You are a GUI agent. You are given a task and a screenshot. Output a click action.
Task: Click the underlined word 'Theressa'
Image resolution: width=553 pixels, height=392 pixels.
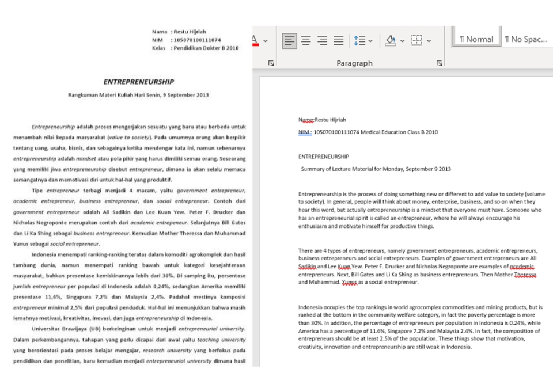525,274
